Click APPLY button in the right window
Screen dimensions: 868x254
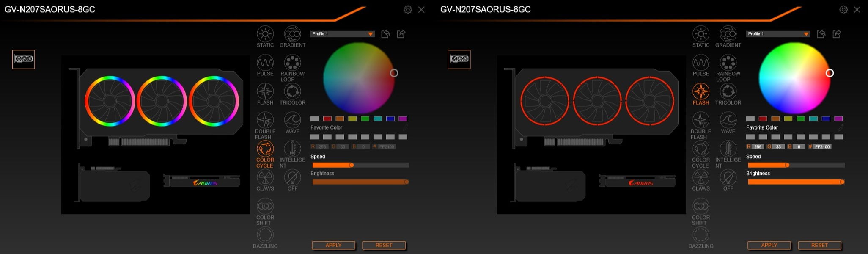(769, 245)
